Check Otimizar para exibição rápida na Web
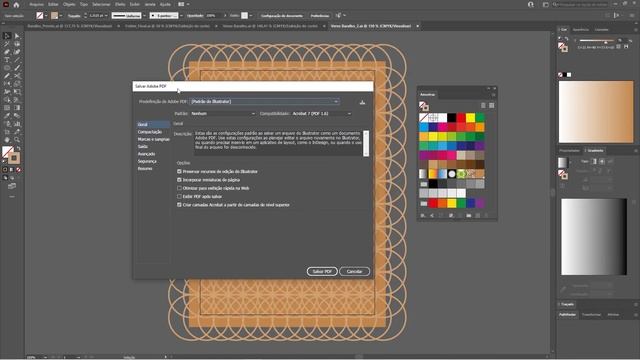The height and width of the screenshot is (360, 640). (179, 188)
